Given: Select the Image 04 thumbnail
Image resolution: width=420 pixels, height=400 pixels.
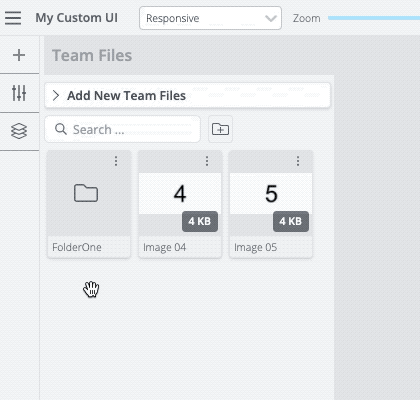Looking at the screenshot, I should coord(180,193).
